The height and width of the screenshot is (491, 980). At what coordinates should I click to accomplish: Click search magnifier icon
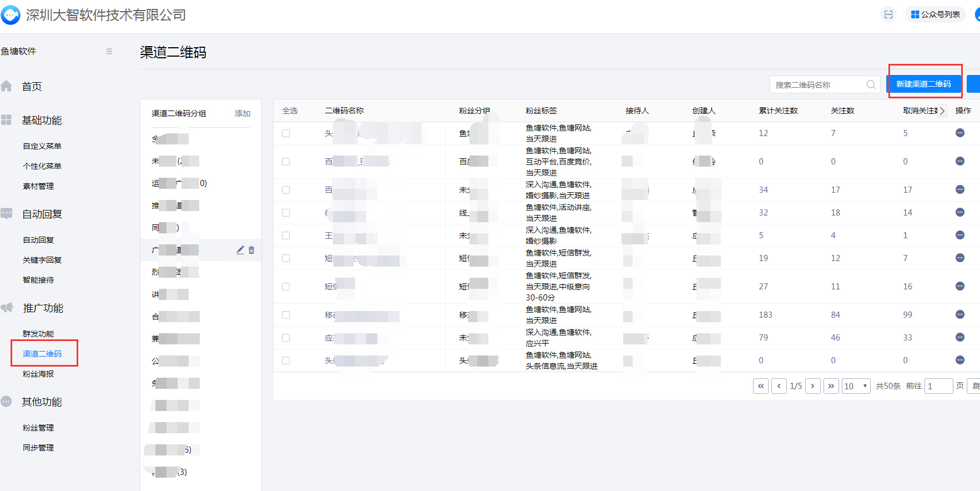pyautogui.click(x=871, y=84)
